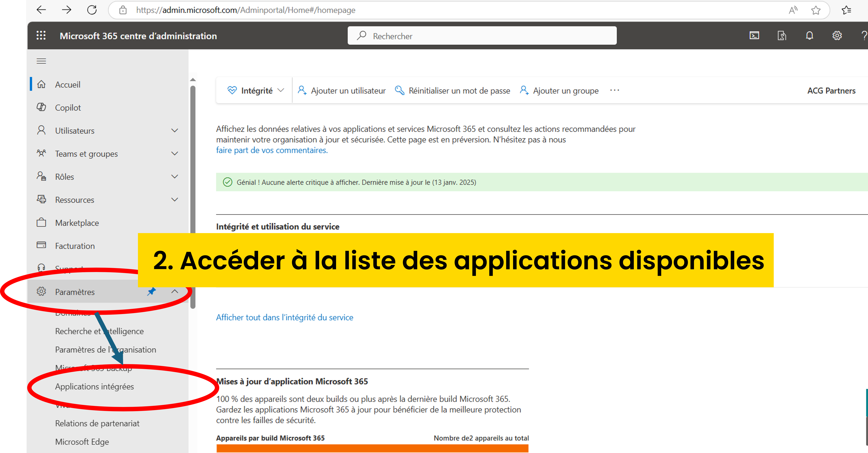
Task: Unpin the Paramètres pin icon
Action: [151, 291]
